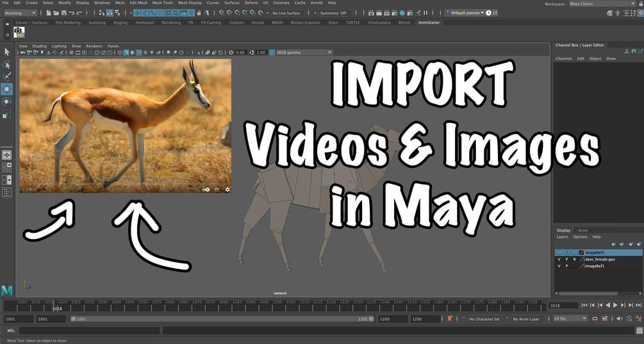644x344 pixels.
Task: Activate the highlighted Move tool
Action: click(6, 89)
